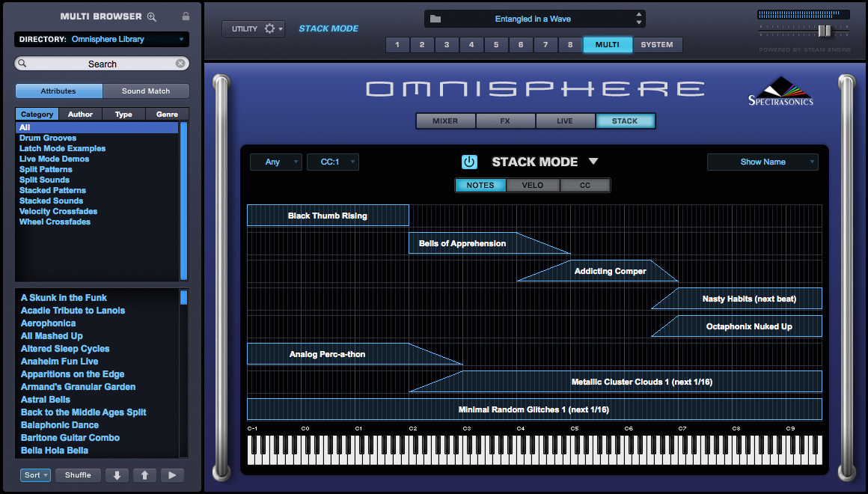This screenshot has height=494, width=868.
Task: Select the NOTES stack view
Action: coord(480,186)
